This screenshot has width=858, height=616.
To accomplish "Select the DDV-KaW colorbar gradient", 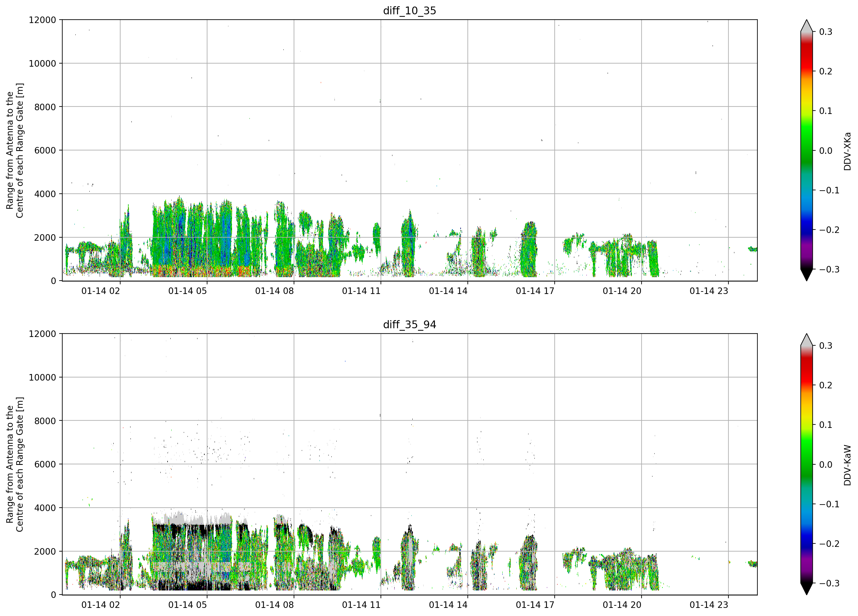I will (807, 464).
